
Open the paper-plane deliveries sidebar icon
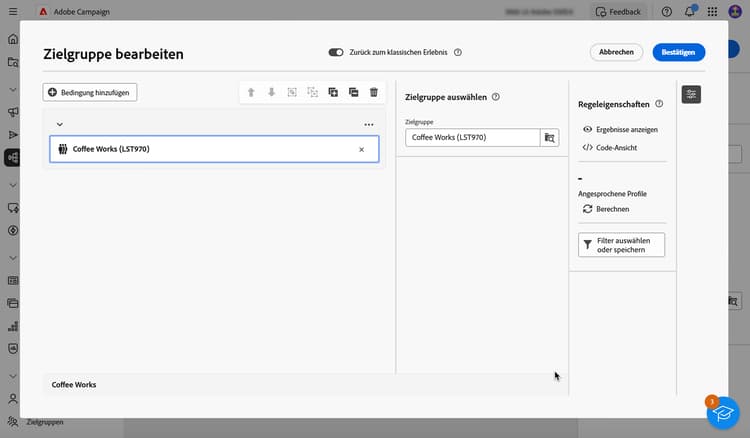click(x=13, y=135)
